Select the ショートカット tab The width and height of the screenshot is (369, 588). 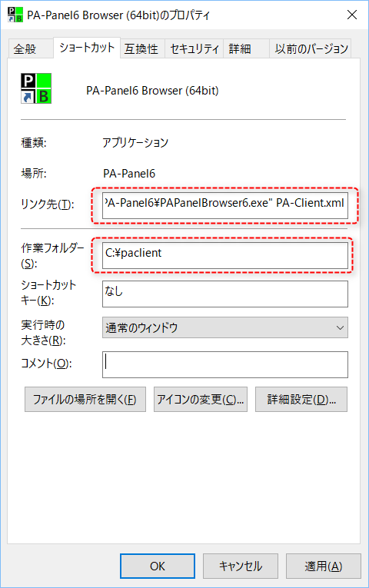[87, 48]
